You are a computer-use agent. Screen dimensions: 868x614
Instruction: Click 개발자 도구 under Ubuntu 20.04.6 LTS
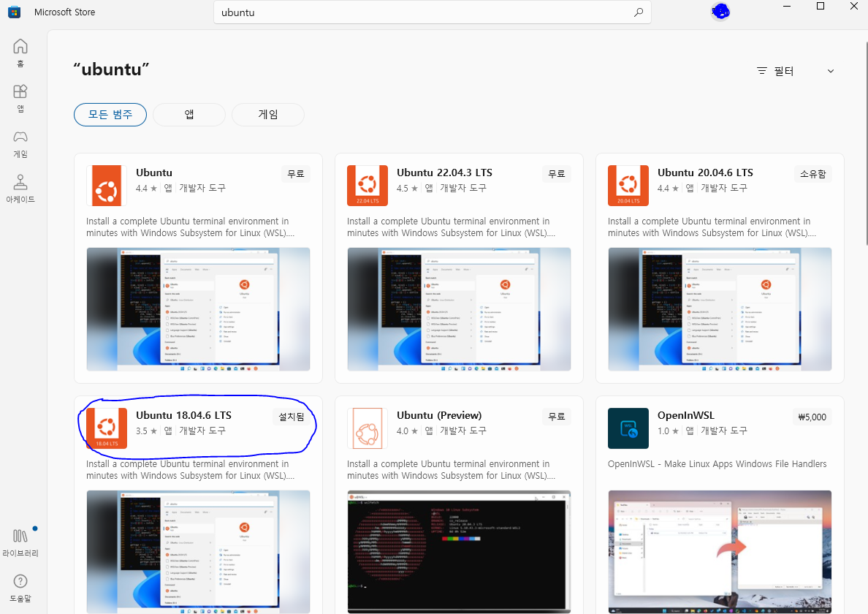724,189
